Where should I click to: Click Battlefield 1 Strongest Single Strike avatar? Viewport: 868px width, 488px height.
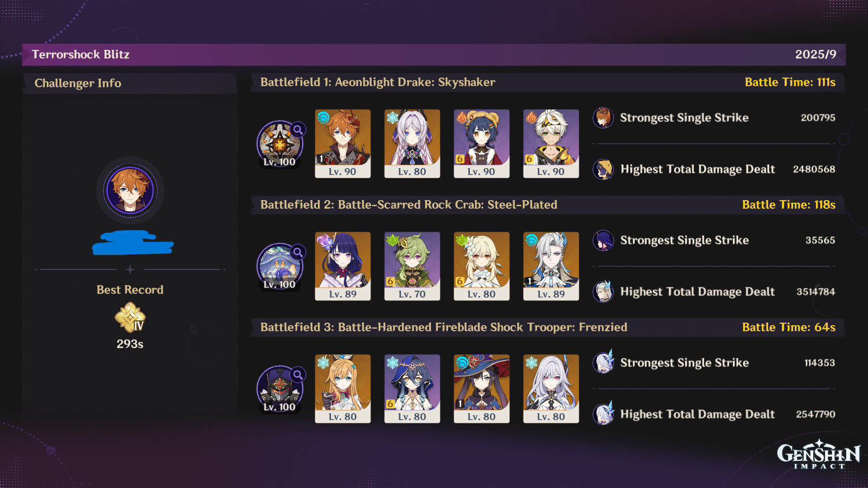(x=603, y=118)
